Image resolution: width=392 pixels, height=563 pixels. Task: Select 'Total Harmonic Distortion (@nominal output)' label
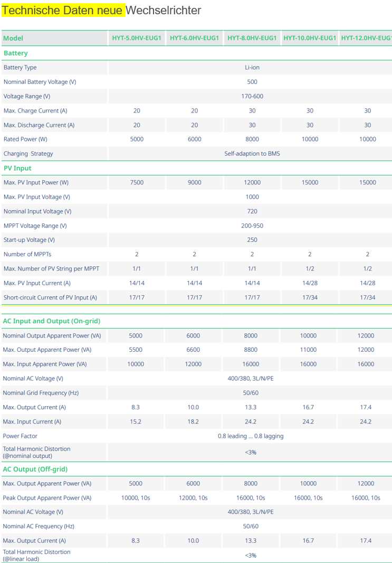pyautogui.click(x=36, y=453)
